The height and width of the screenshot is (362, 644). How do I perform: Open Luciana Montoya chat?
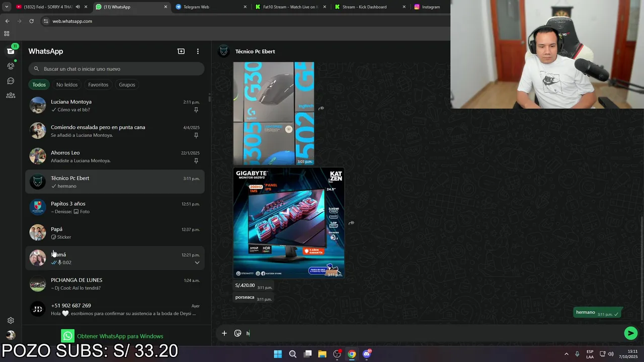pyautogui.click(x=115, y=106)
